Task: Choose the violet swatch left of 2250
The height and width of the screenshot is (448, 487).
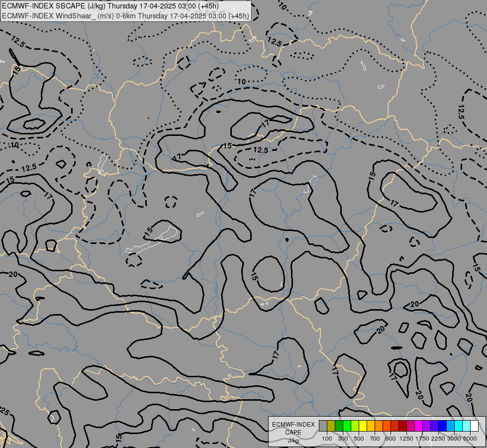Action: (434, 426)
